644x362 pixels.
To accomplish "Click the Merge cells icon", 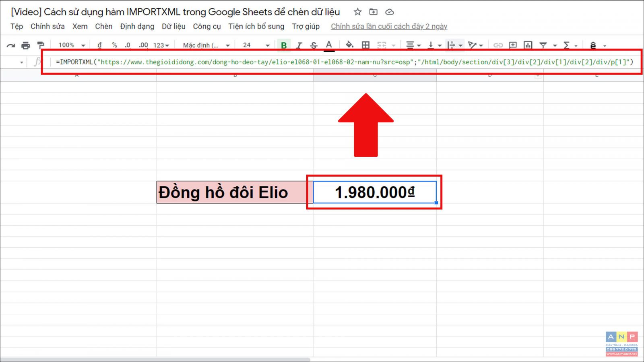I will pos(382,45).
